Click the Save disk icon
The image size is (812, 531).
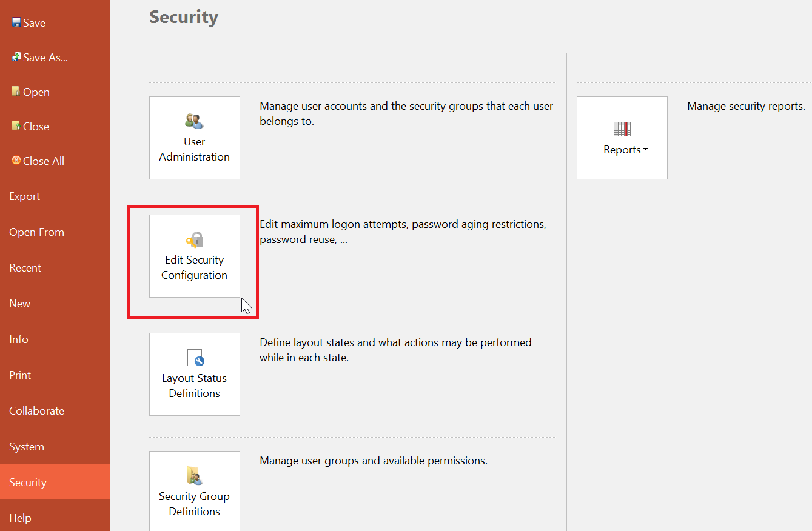(x=16, y=22)
